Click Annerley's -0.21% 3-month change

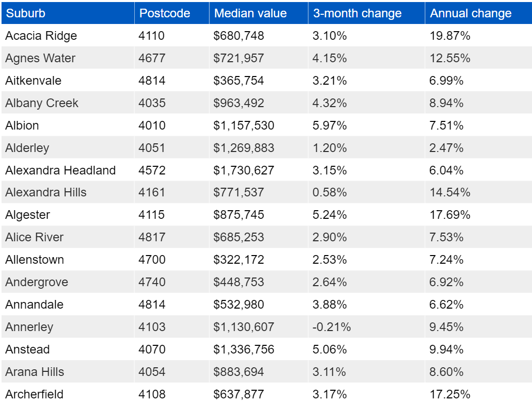tap(331, 327)
